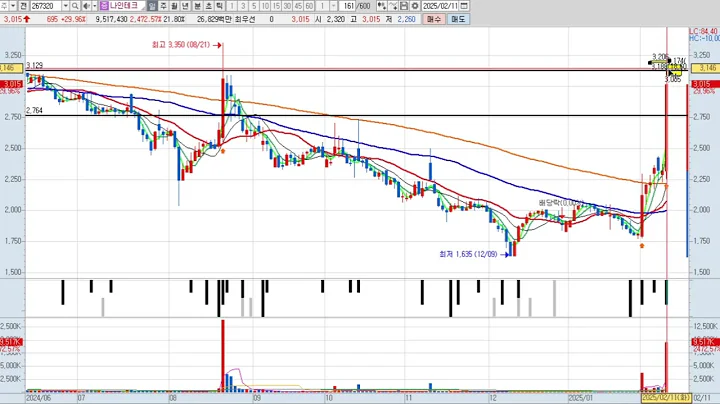Click the magnifier stock search icon
The height and width of the screenshot is (404, 720).
point(75,6)
